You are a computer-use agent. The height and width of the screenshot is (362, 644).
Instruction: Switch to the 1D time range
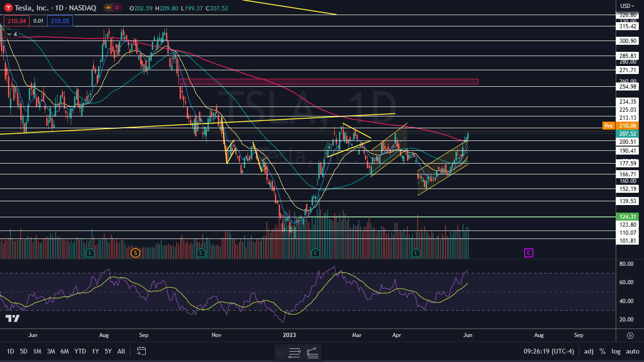click(10, 351)
